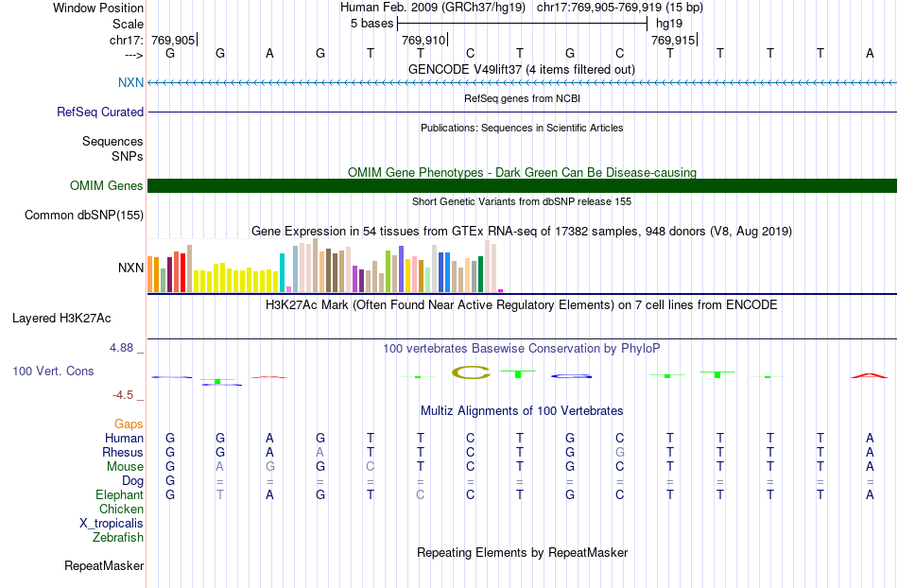Click the orange Gaps row label

(129, 424)
